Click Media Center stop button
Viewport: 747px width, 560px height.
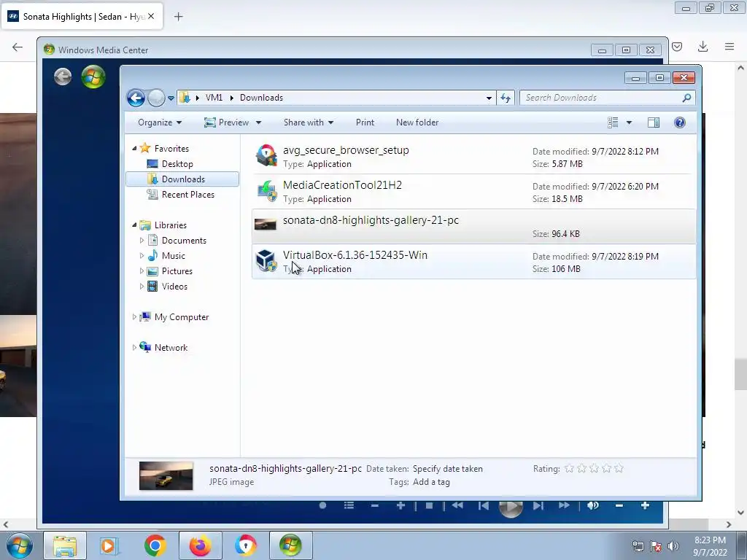coord(429,505)
